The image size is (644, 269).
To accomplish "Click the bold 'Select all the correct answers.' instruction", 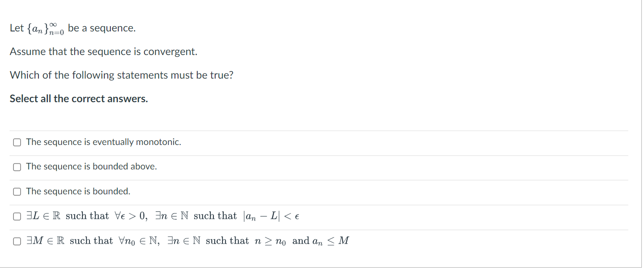I will 79,99.
